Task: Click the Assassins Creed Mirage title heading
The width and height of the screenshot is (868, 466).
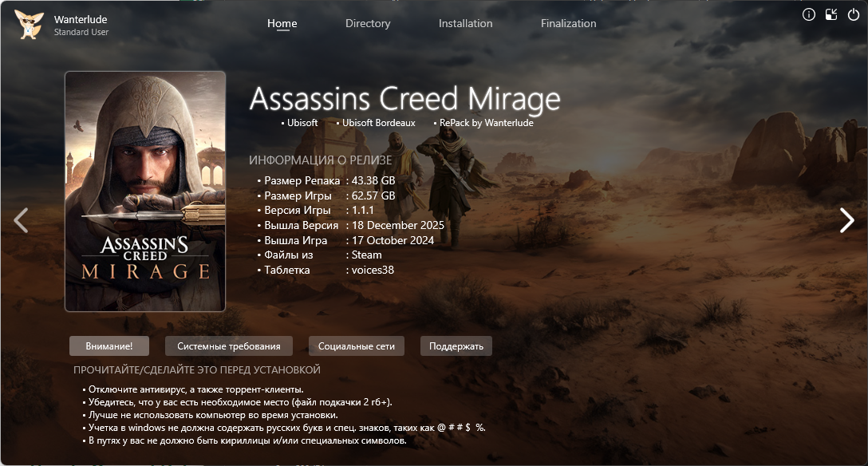Action: click(404, 99)
